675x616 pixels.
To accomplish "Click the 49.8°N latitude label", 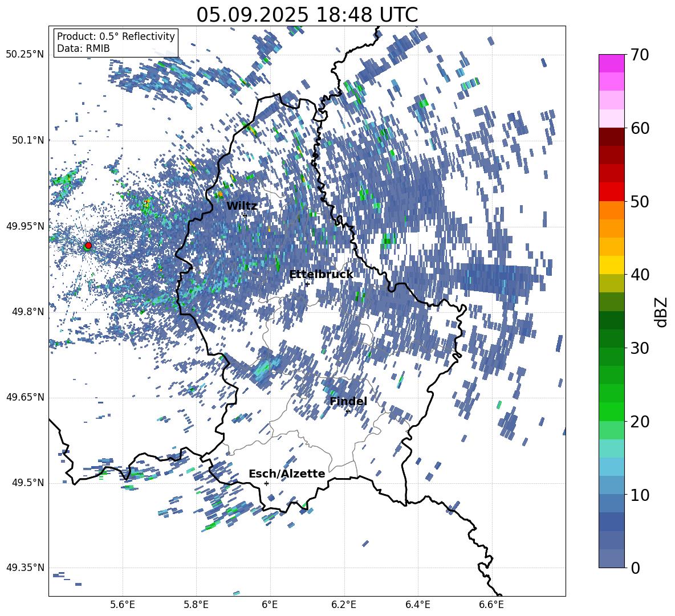I will [x=28, y=312].
